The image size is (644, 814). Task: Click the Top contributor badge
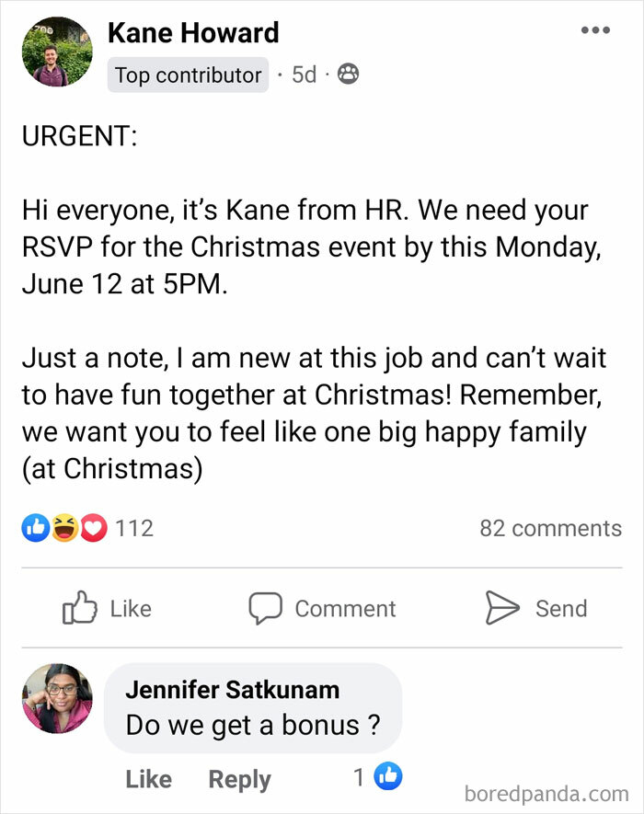(x=187, y=75)
